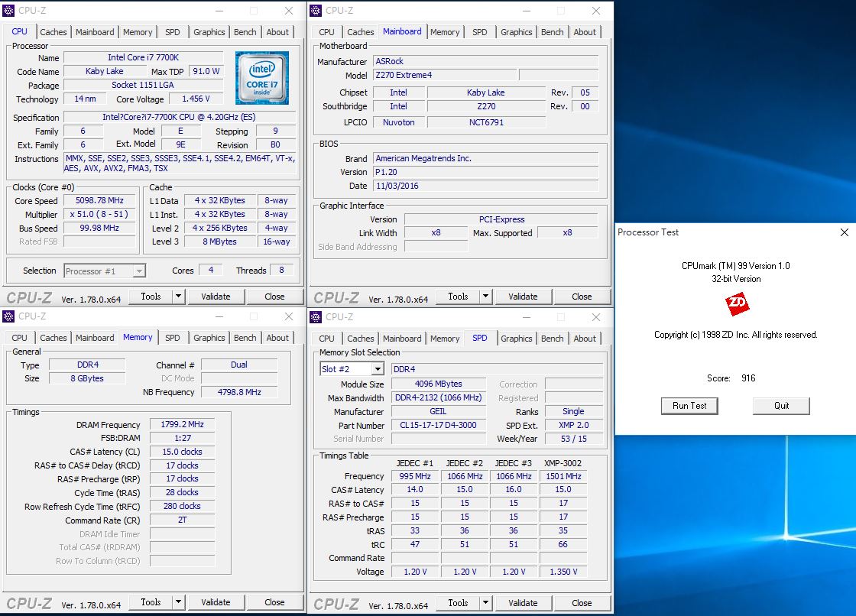The width and height of the screenshot is (856, 616).
Task: Click Bus Speed value 99.98 MHz
Action: click(99, 228)
